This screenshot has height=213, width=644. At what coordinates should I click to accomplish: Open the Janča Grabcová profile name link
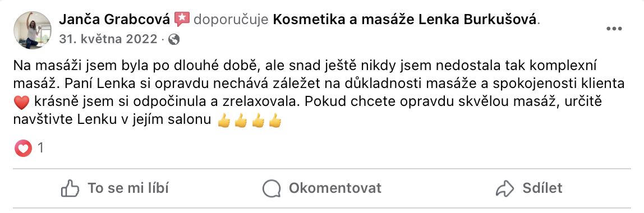[114, 19]
